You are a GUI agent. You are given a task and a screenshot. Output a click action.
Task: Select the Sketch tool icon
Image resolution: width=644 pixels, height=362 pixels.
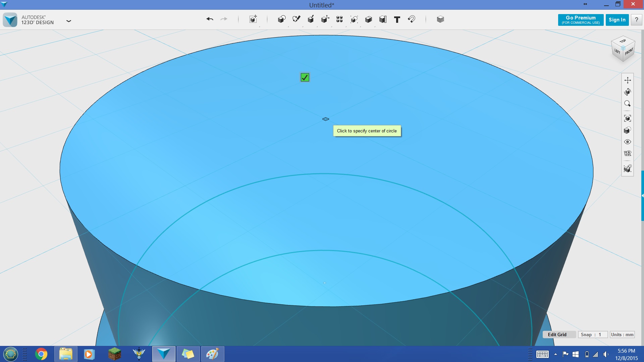tap(297, 19)
